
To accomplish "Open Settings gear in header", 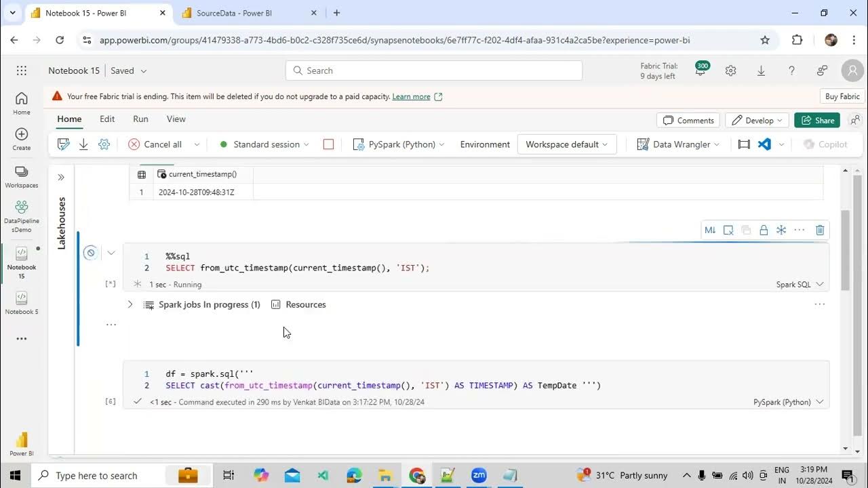I will pos(730,70).
